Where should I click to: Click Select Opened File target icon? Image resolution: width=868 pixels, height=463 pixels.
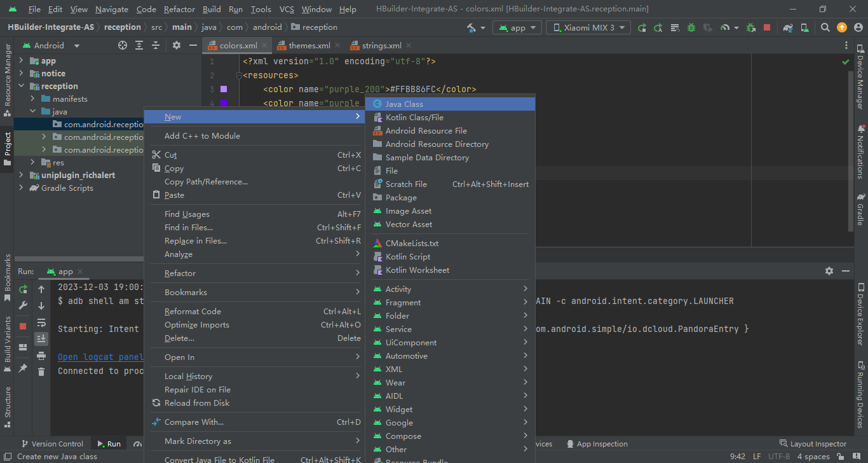pyautogui.click(x=123, y=45)
